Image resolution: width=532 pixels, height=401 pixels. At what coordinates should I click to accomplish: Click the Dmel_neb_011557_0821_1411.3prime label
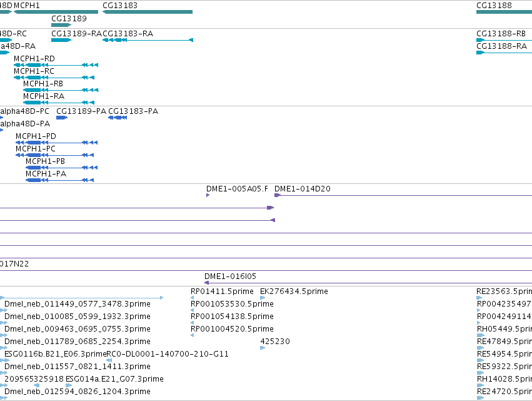[78, 367]
